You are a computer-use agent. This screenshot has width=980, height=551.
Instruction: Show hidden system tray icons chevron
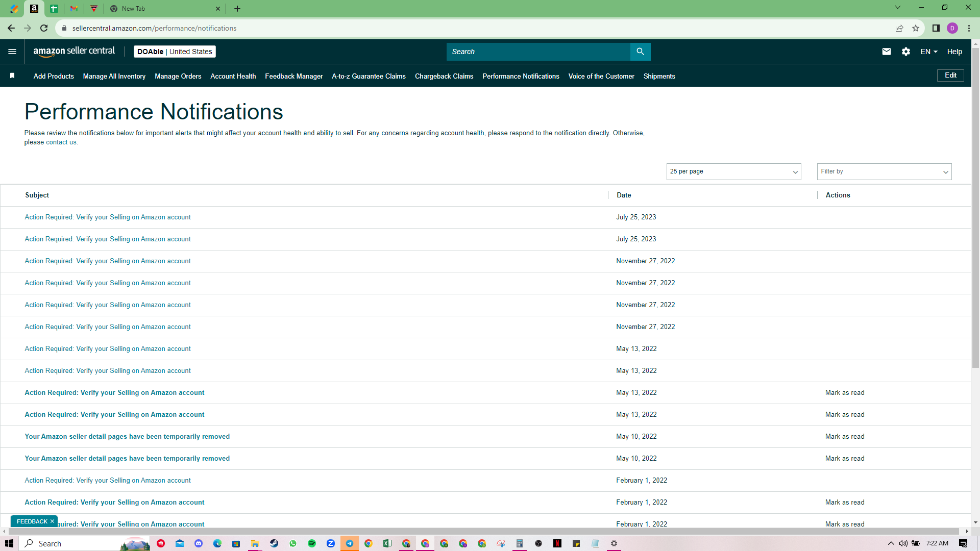(x=891, y=543)
